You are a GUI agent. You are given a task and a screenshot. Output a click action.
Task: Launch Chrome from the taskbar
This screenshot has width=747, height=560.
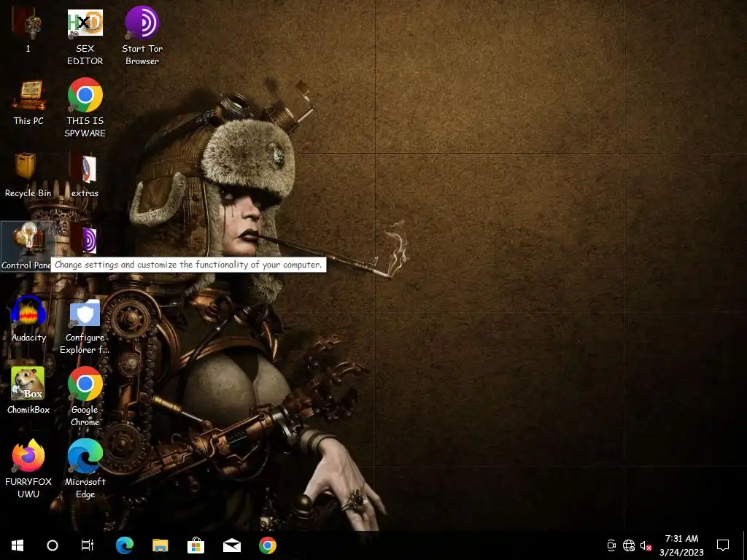pyautogui.click(x=268, y=545)
